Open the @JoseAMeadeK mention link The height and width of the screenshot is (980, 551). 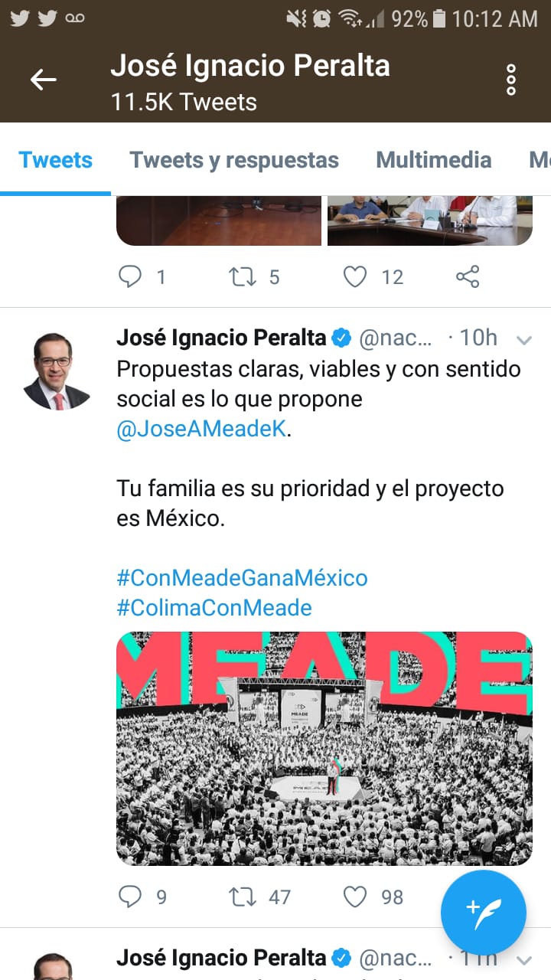point(202,429)
